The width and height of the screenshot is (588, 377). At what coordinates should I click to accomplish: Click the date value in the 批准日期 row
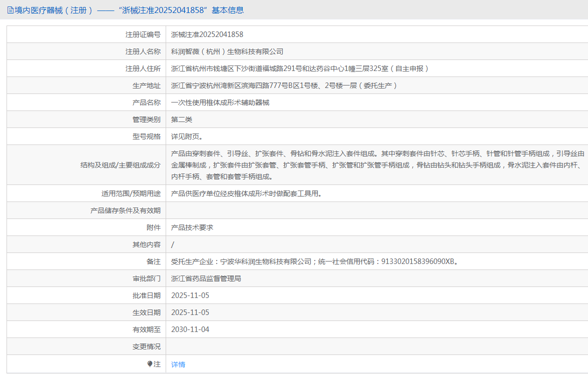(x=190, y=295)
